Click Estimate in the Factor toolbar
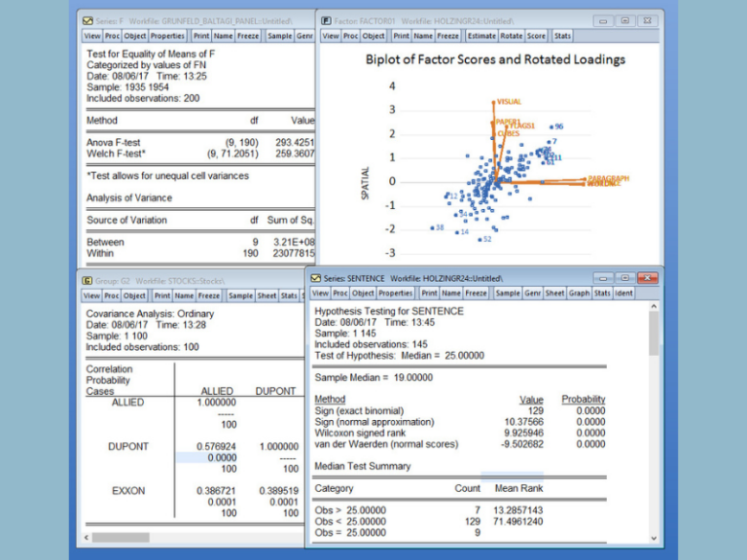The image size is (747, 560). coord(481,36)
